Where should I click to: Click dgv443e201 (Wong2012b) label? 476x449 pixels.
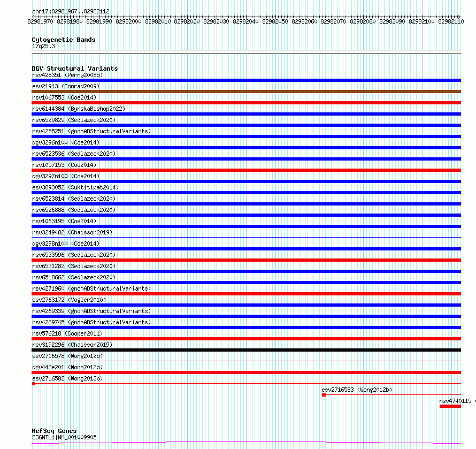67,367
